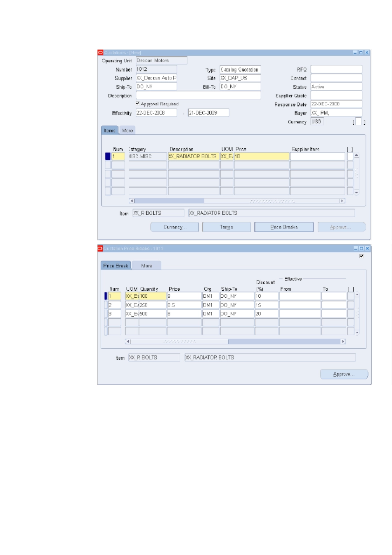Click price break 1 Price cell 9
This screenshot has width=392, height=555.
pyautogui.click(x=184, y=296)
